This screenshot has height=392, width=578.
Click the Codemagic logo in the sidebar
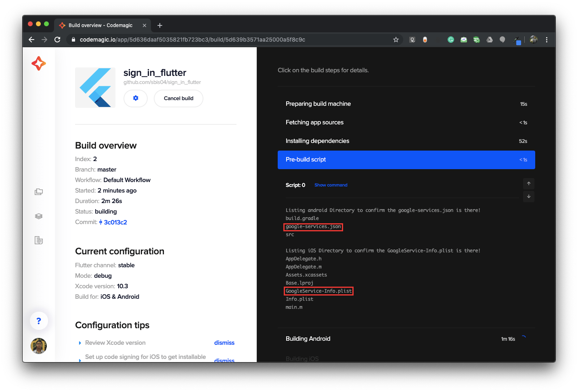tap(39, 63)
